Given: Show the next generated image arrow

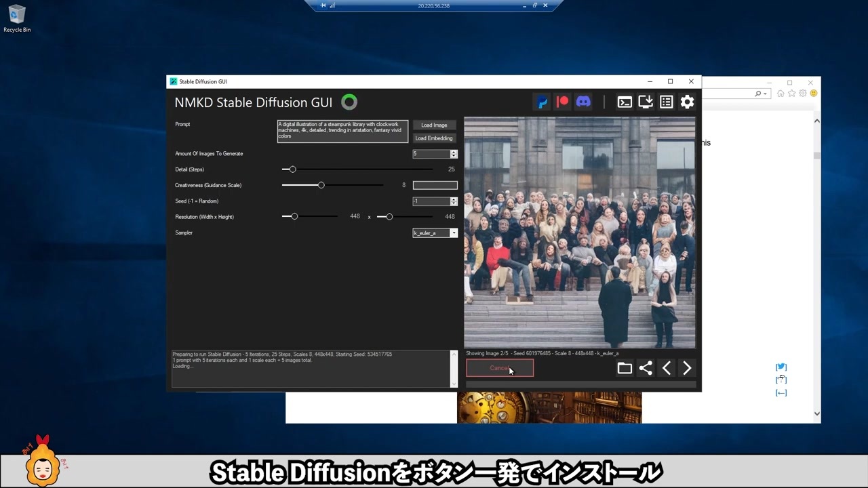Looking at the screenshot, I should (687, 368).
